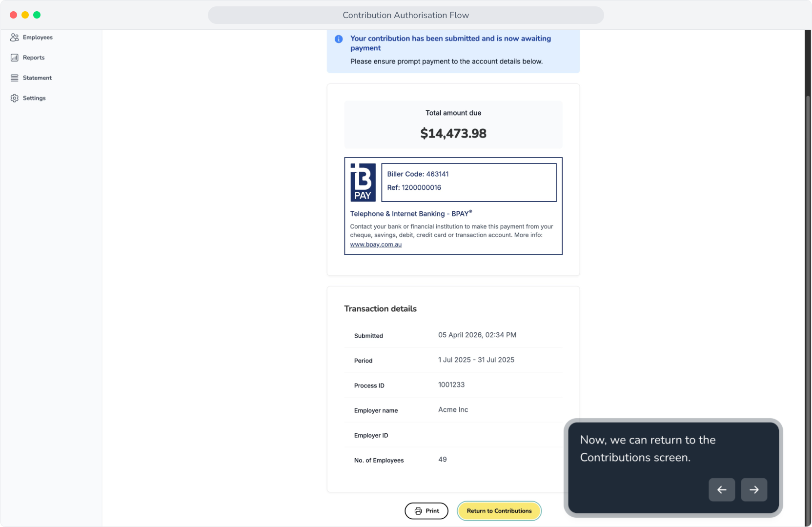Open Settings from the sidebar
Image resolution: width=812 pixels, height=527 pixels.
tap(28, 98)
